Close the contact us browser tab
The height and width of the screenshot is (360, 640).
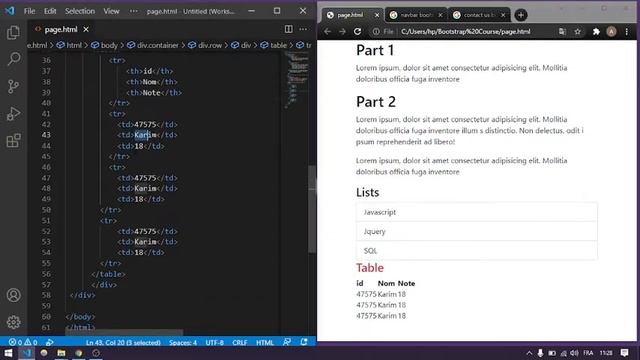[x=503, y=15]
